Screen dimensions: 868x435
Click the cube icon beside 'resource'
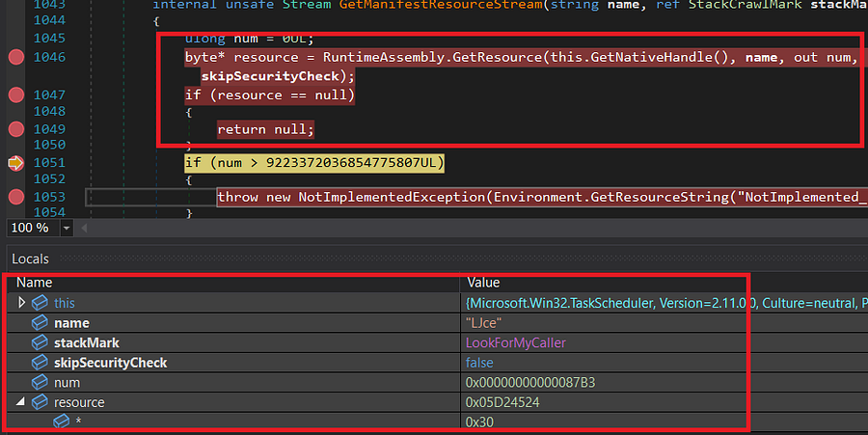coord(40,402)
